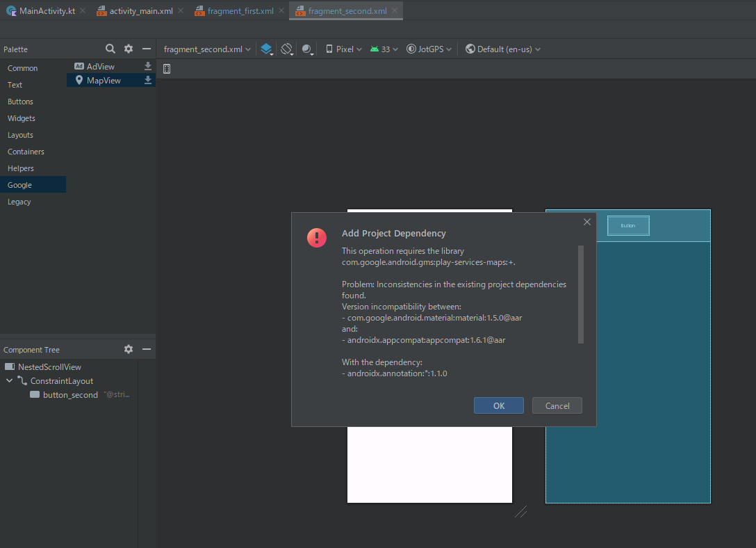Screen dimensions: 756x548
Task: Cancel the Add Project Dependency dialog
Action: coord(557,405)
